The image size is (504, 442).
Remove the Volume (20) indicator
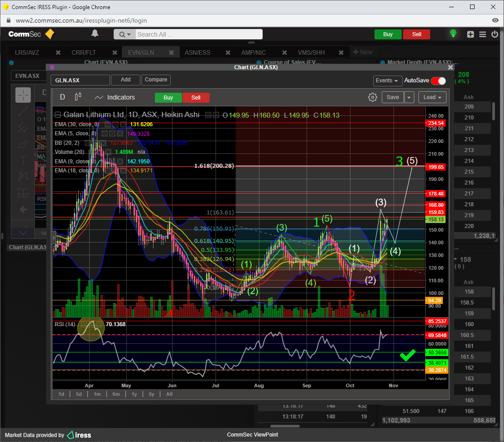click(x=108, y=152)
